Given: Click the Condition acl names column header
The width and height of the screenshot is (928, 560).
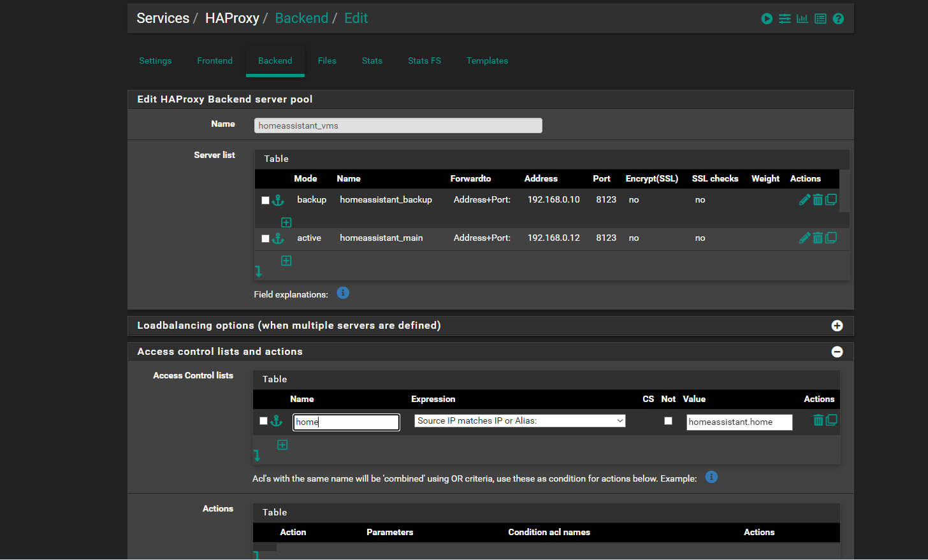Looking at the screenshot, I should click(549, 533).
